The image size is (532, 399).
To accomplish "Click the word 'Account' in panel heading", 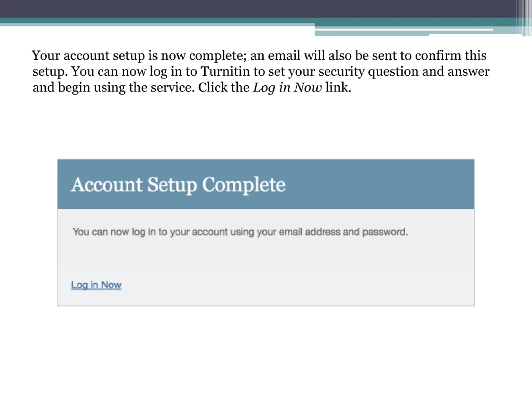I will [107, 185].
